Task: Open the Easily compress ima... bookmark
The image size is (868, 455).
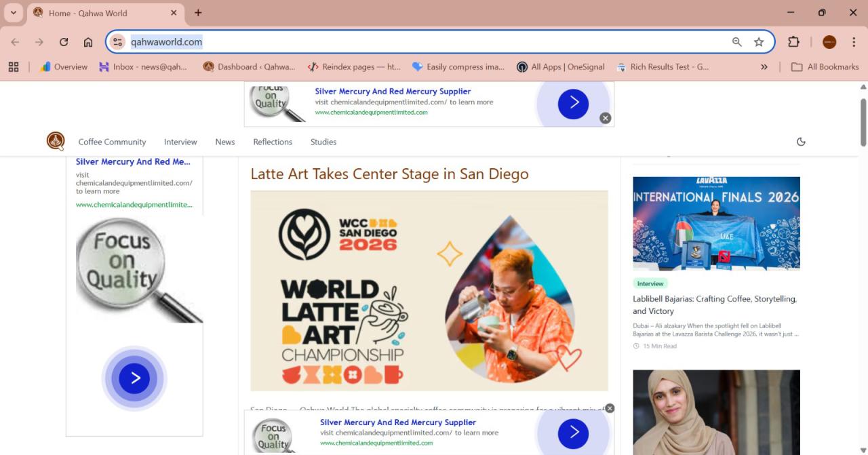Action: pyautogui.click(x=458, y=66)
